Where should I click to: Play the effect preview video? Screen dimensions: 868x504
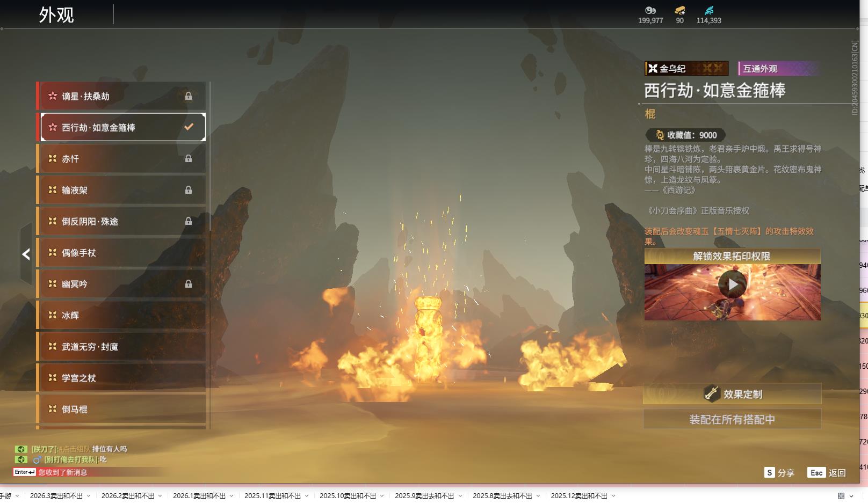click(733, 284)
